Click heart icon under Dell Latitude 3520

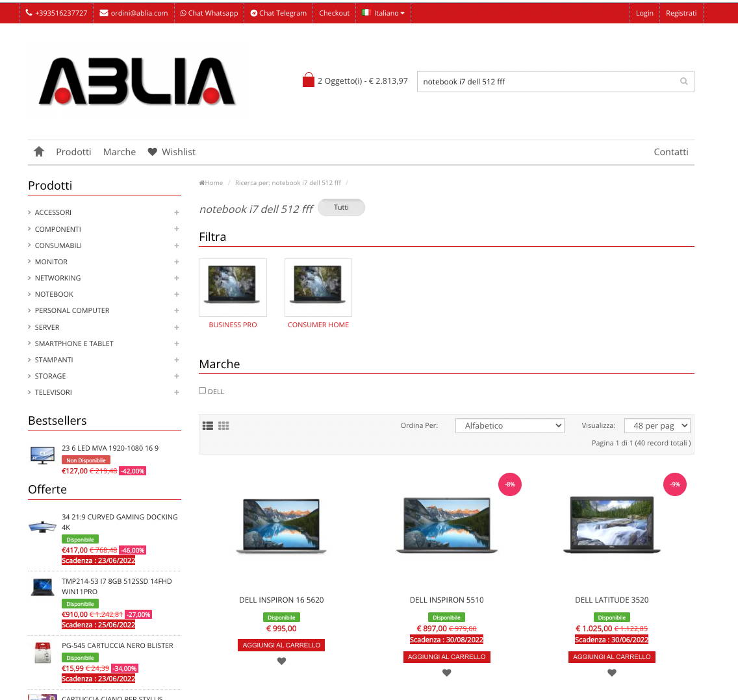(611, 673)
